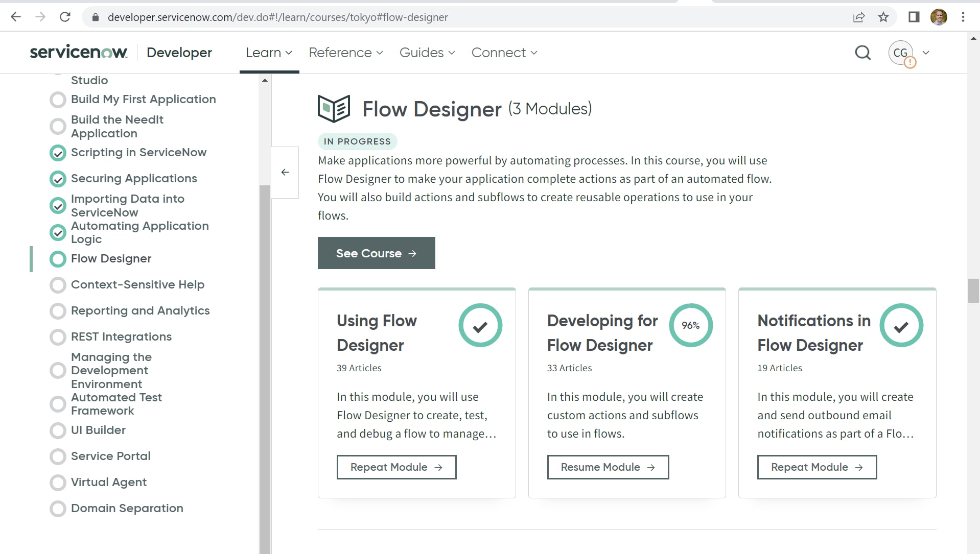Open the REST Integrations course in sidebar
The image size is (980, 554).
point(121,337)
